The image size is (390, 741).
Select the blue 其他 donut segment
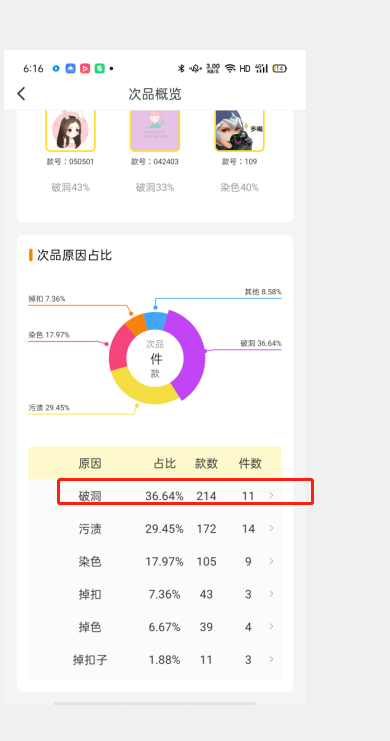[156, 320]
